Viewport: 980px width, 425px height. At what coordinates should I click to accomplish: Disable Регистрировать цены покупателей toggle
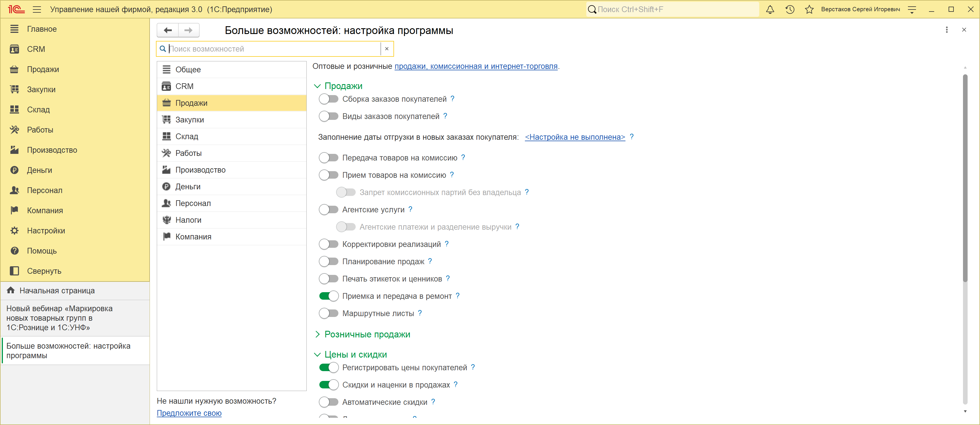(328, 367)
